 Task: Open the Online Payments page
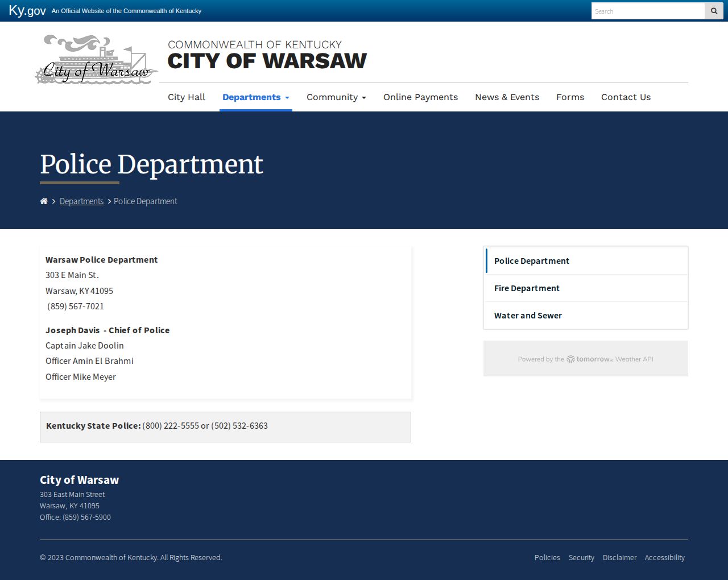pos(420,97)
